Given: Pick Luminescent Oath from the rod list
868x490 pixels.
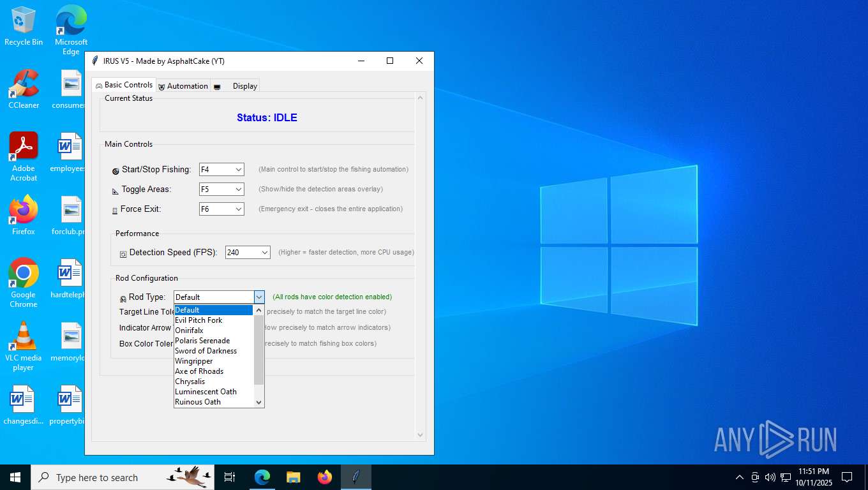Looking at the screenshot, I should (x=206, y=392).
